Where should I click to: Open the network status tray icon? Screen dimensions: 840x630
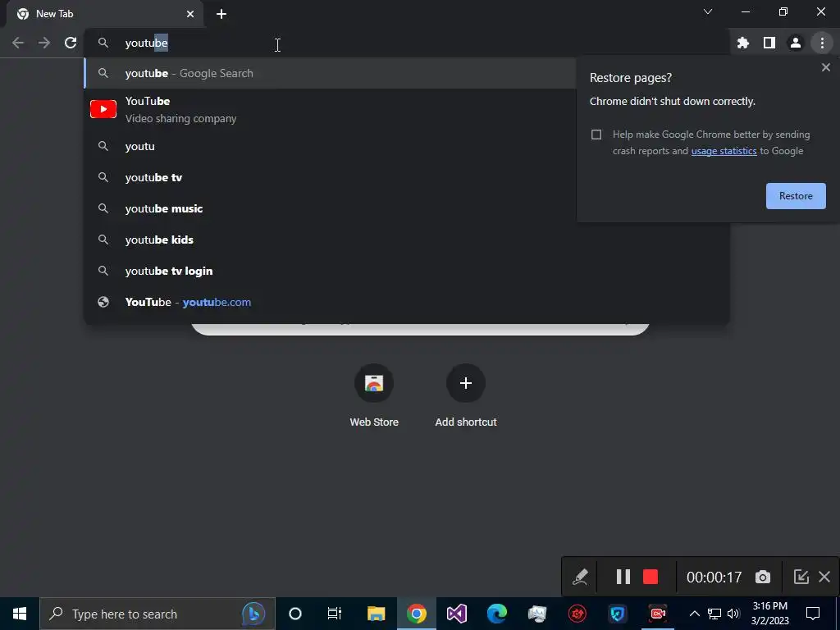point(714,614)
